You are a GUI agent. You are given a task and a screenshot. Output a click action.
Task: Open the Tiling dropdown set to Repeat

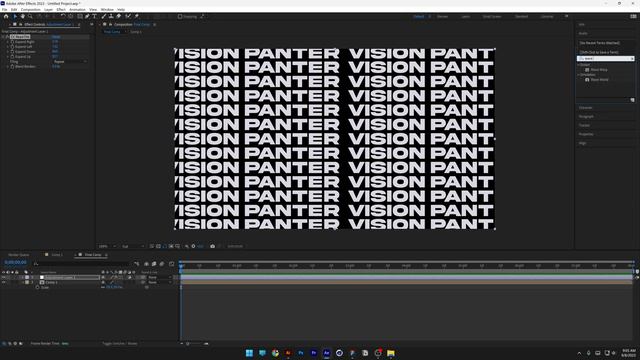[70, 62]
